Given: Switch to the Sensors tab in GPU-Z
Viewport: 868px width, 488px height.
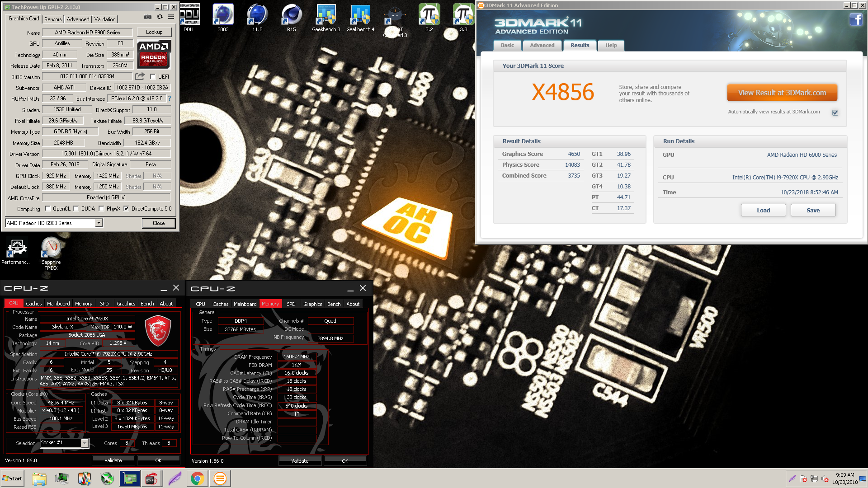Looking at the screenshot, I should [x=53, y=19].
